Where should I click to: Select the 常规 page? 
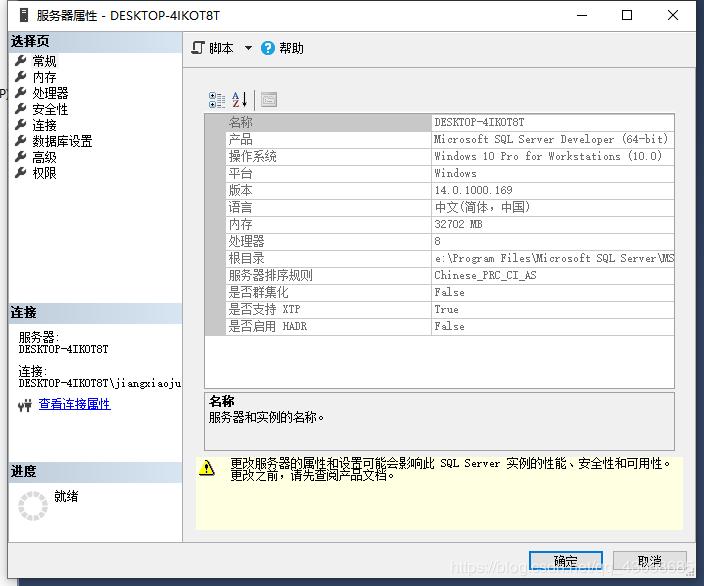pos(44,61)
